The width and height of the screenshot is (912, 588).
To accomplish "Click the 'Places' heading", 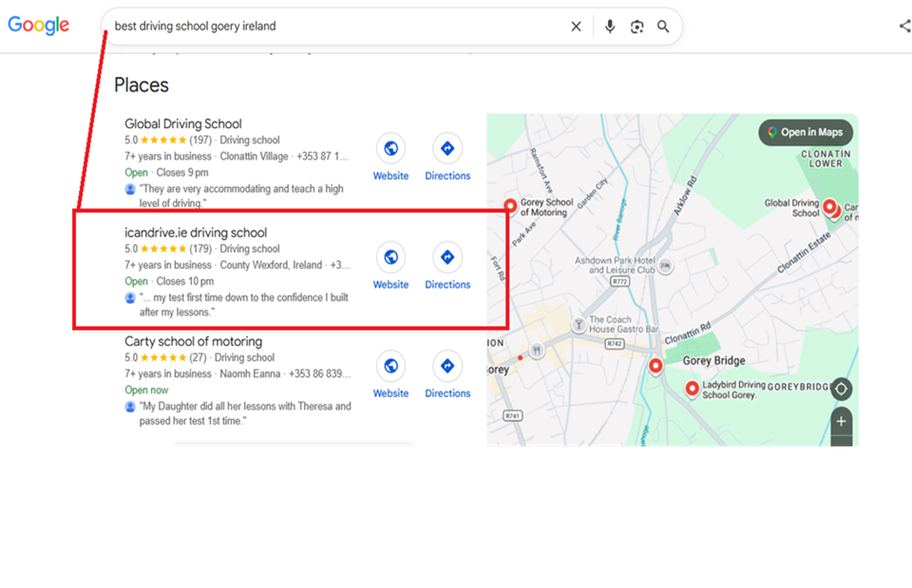I will (x=142, y=85).
